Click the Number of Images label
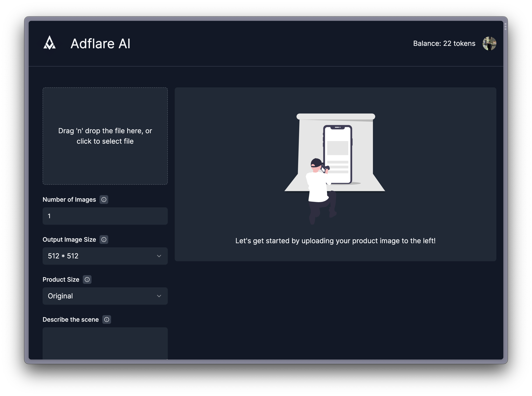532x396 pixels. pos(69,200)
